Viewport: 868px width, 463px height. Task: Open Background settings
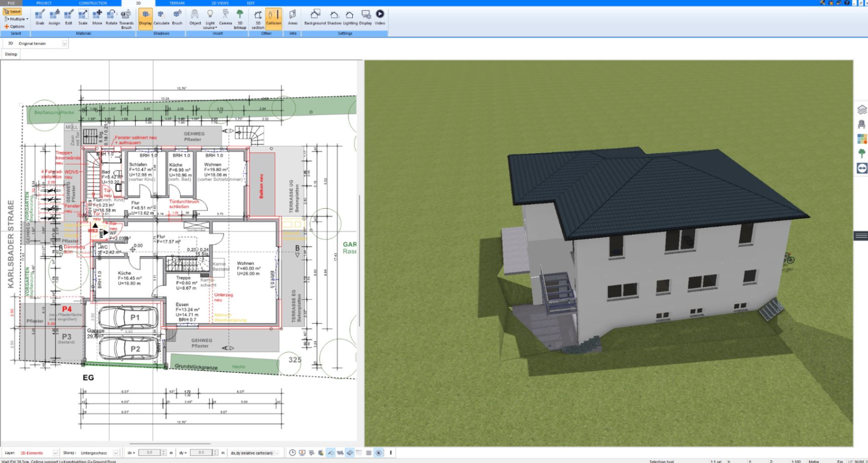pyautogui.click(x=315, y=18)
